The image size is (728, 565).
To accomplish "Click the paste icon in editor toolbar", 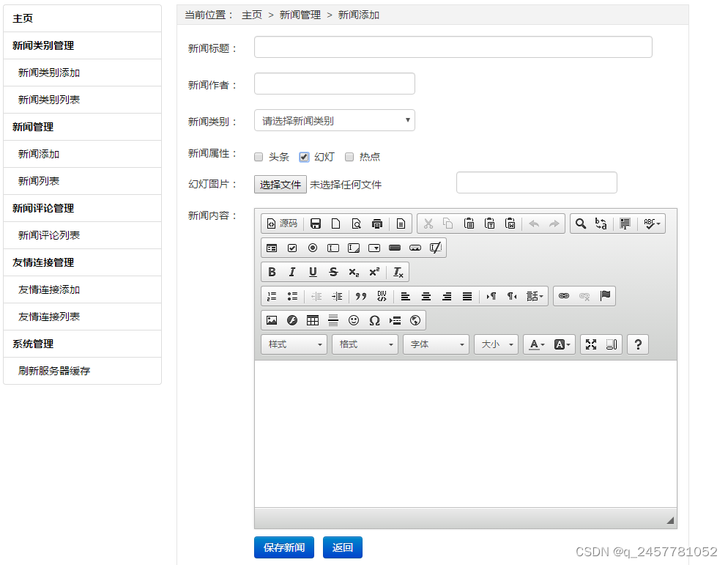I will point(469,224).
